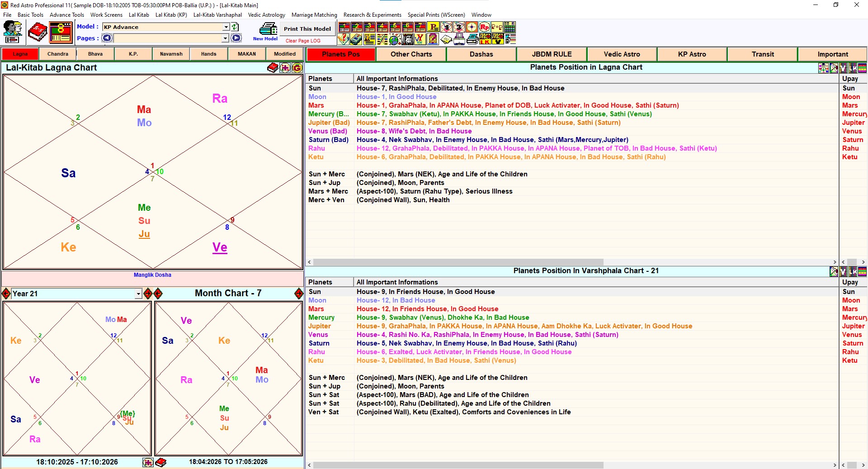Open the Research & Experiments menu
This screenshot has width=868, height=469.
(x=372, y=15)
